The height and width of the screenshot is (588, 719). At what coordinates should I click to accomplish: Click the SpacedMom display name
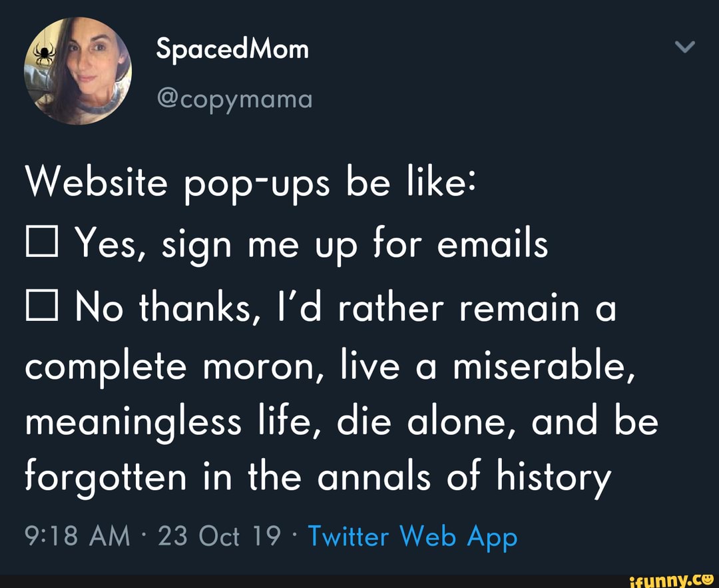click(232, 49)
